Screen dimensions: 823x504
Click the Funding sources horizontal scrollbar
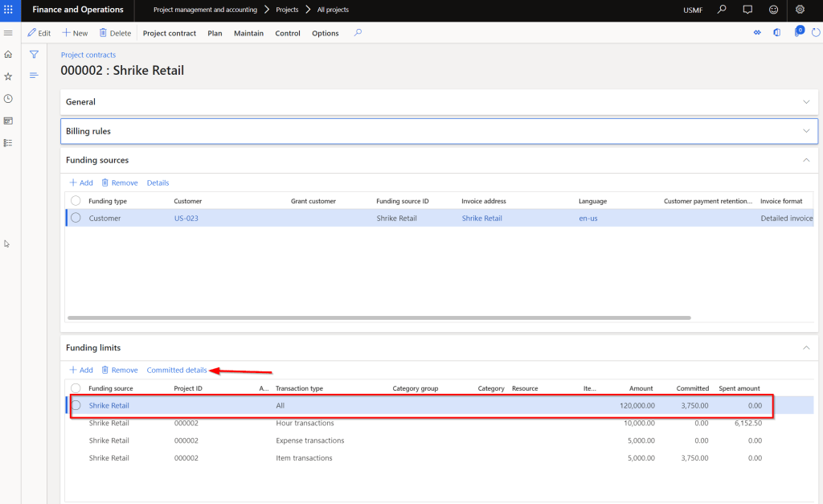(379, 318)
